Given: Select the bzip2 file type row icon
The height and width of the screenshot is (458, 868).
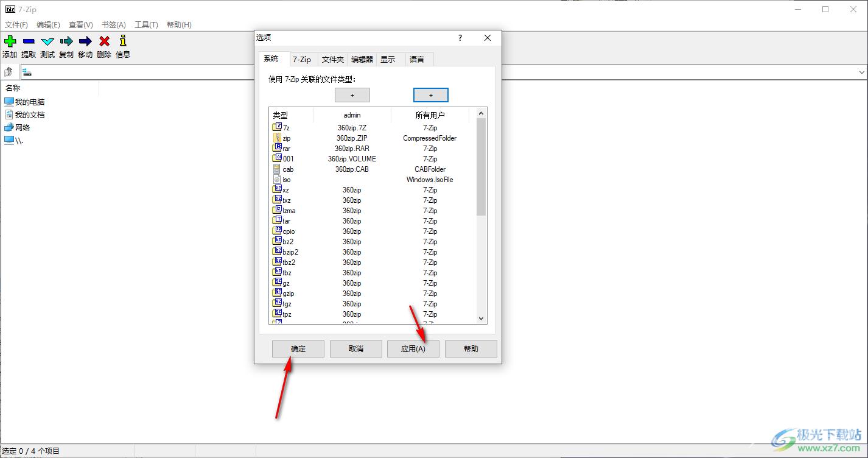Looking at the screenshot, I should [x=277, y=252].
